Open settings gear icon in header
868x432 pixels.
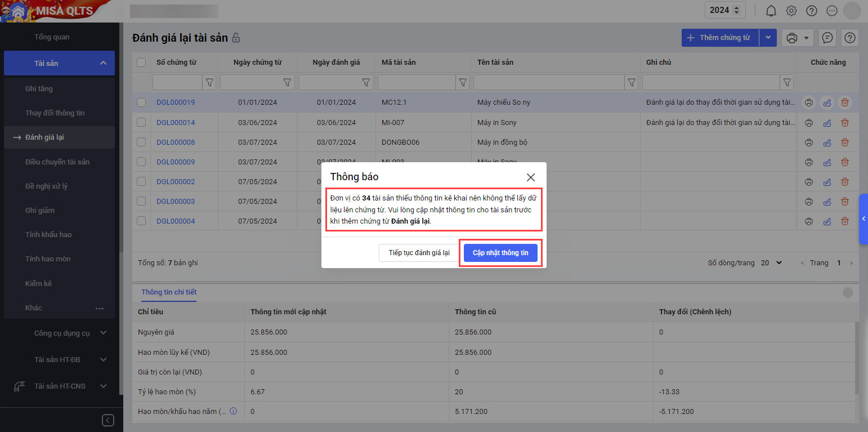791,11
